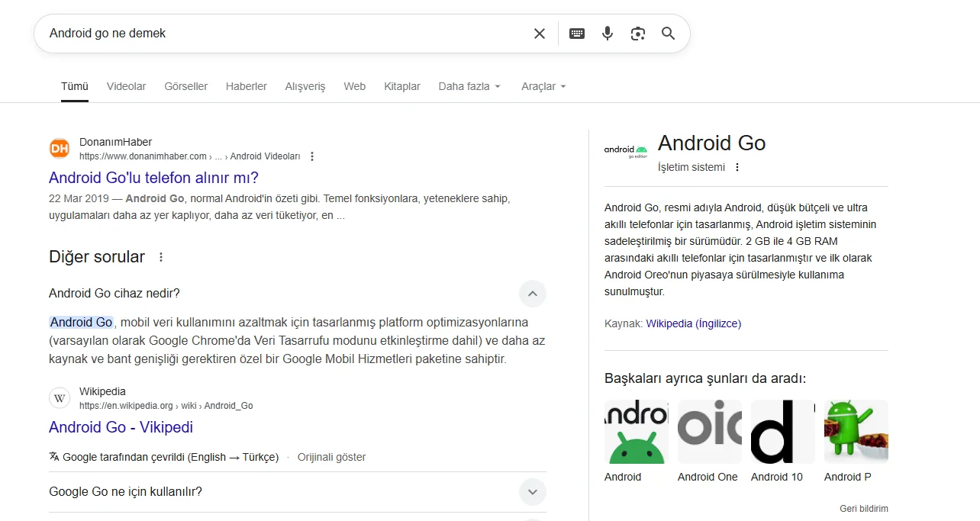This screenshot has height=521, width=980.
Task: Expand the question Google Go ne için kullanılır?
Action: tap(533, 492)
